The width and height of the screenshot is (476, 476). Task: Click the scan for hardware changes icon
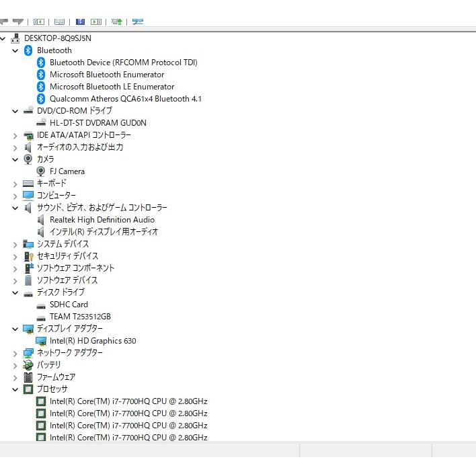coord(138,22)
